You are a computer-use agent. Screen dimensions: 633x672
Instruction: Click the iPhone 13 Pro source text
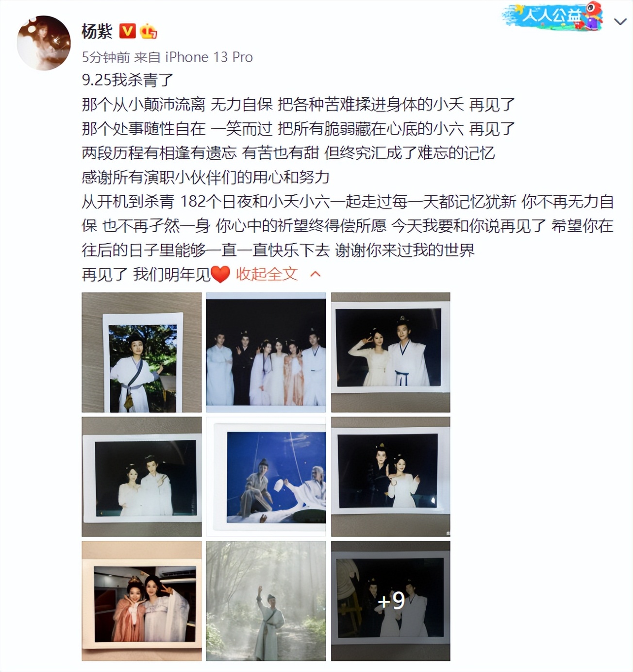point(209,57)
